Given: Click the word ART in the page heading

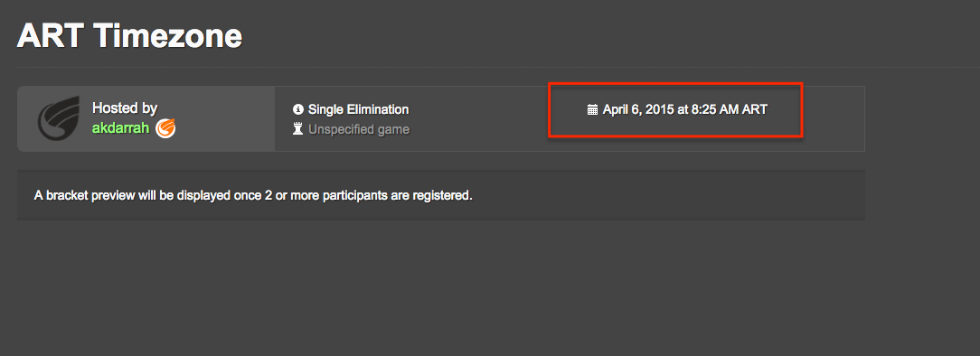Looking at the screenshot, I should [x=51, y=36].
